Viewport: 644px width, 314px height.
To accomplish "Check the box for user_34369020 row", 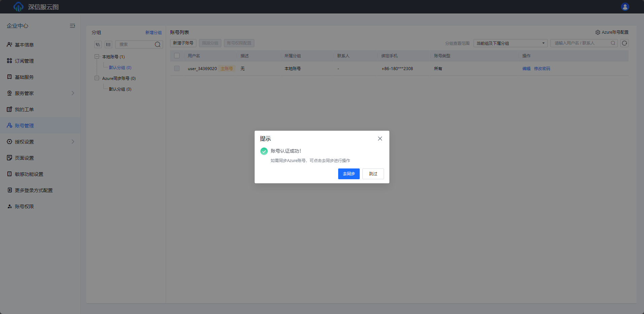I will (177, 68).
